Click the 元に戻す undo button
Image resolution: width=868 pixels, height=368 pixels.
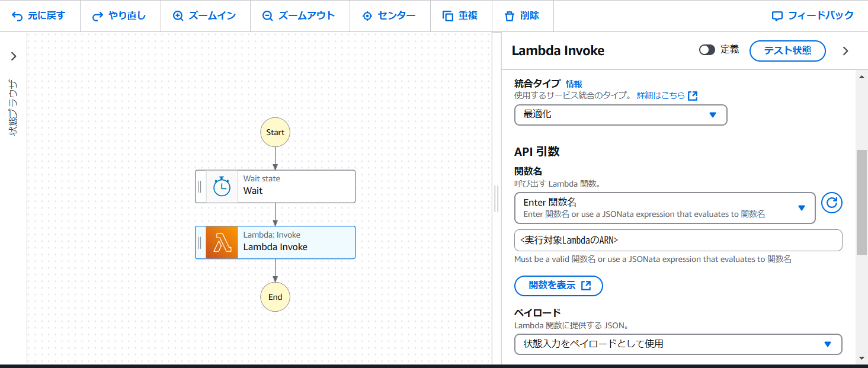(x=39, y=16)
